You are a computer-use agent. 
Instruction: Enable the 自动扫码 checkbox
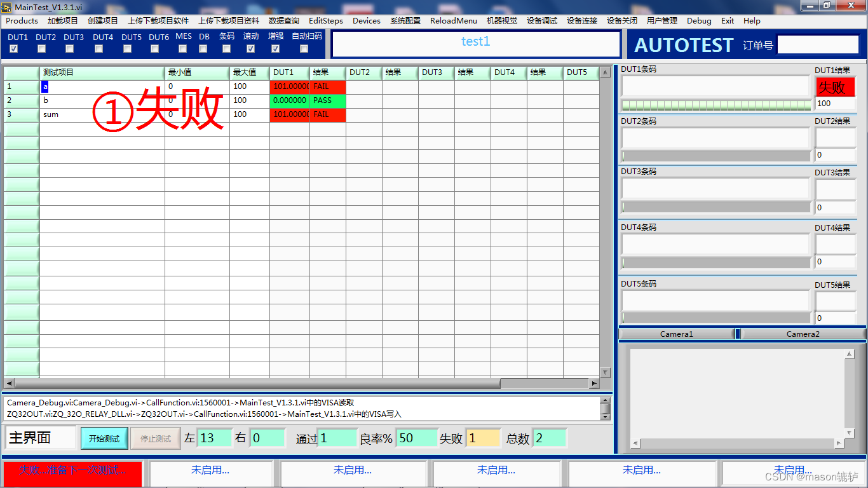[304, 48]
